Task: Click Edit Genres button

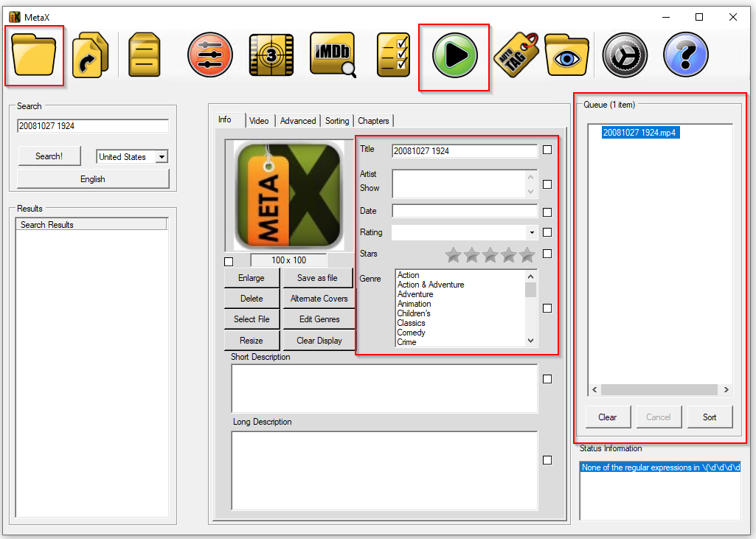Action: tap(318, 319)
